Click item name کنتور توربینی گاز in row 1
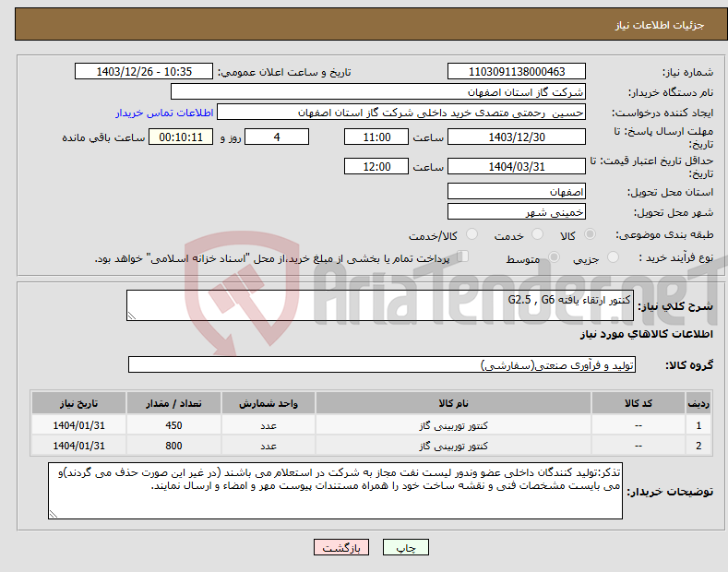 click(x=453, y=425)
